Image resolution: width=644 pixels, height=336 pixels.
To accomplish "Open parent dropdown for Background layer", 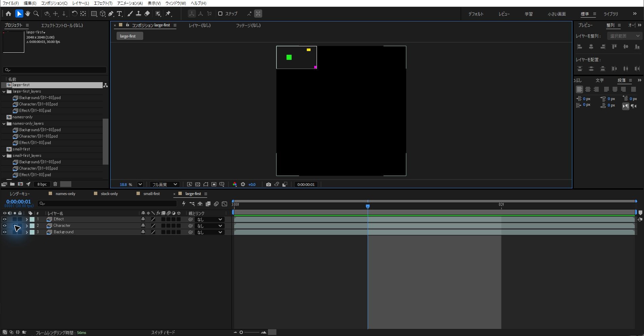I will [x=209, y=232].
